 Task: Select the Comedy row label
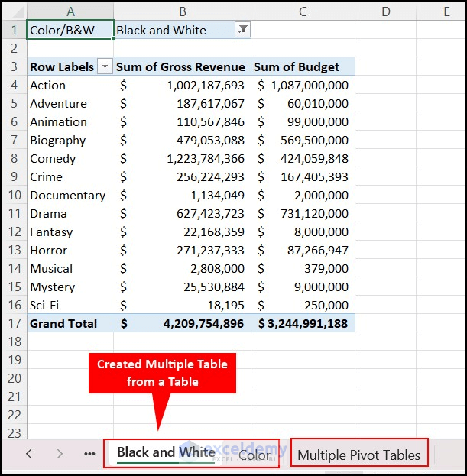[x=53, y=159]
